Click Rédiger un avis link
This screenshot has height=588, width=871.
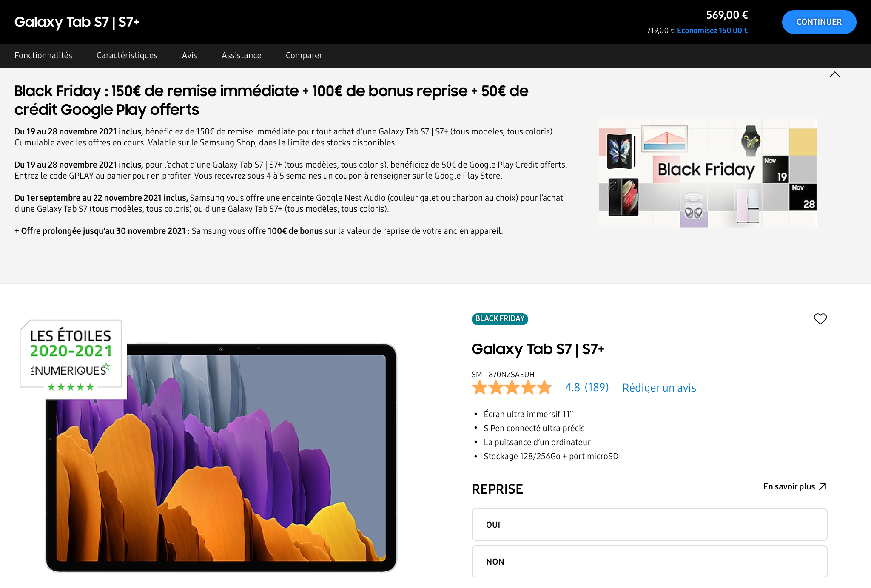pyautogui.click(x=659, y=388)
